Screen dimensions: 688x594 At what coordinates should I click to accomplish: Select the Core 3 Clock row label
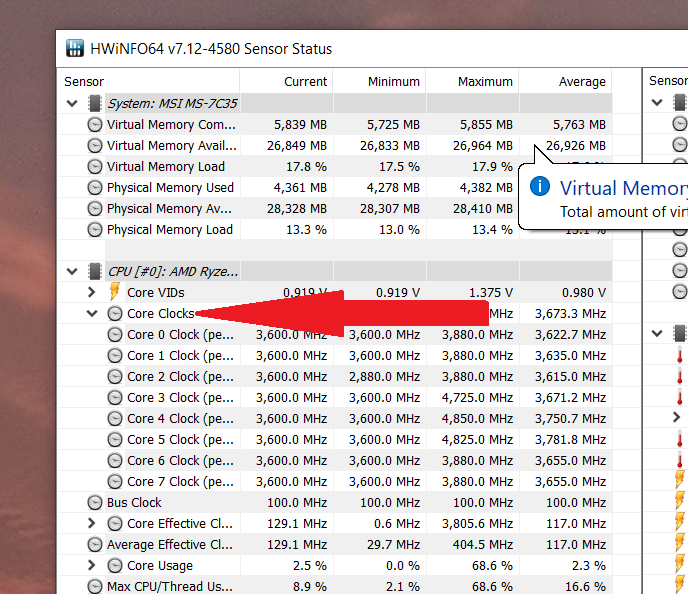(180, 397)
